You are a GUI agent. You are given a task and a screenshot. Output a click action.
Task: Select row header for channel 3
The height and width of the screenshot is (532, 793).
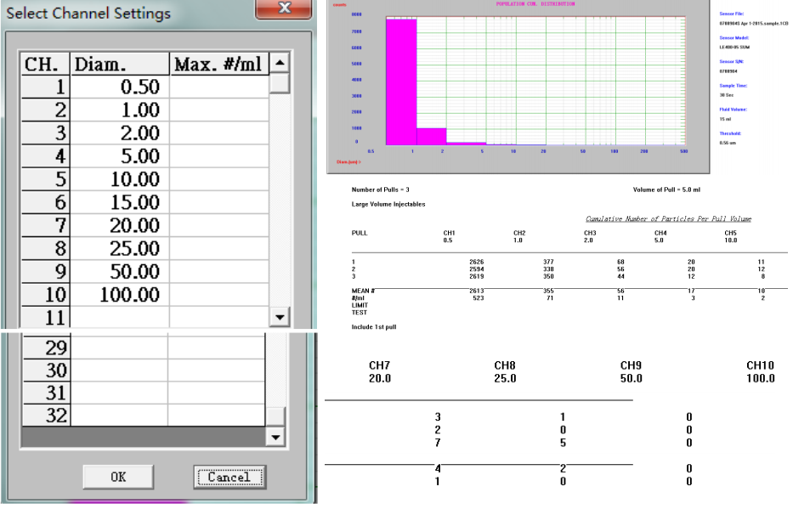click(x=46, y=133)
